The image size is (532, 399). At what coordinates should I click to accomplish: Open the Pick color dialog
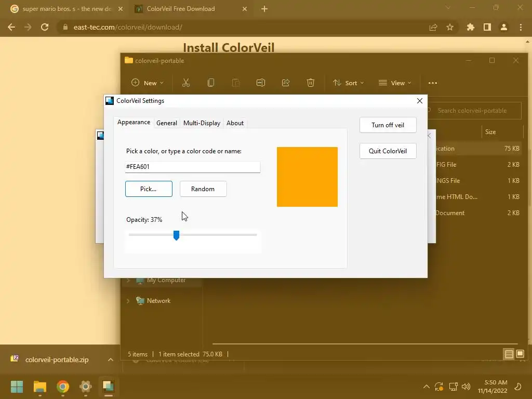click(x=149, y=189)
